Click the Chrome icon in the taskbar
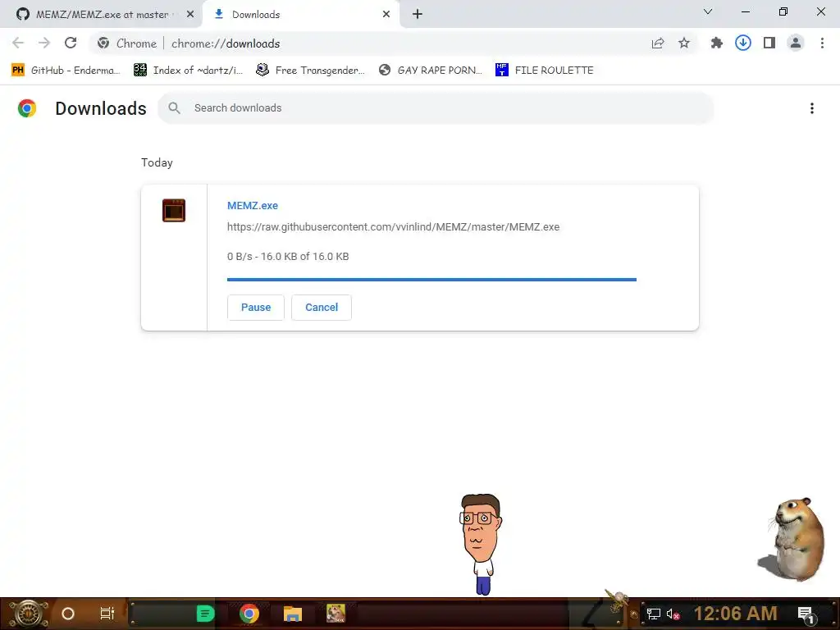Viewport: 840px width, 630px height. coord(249,614)
